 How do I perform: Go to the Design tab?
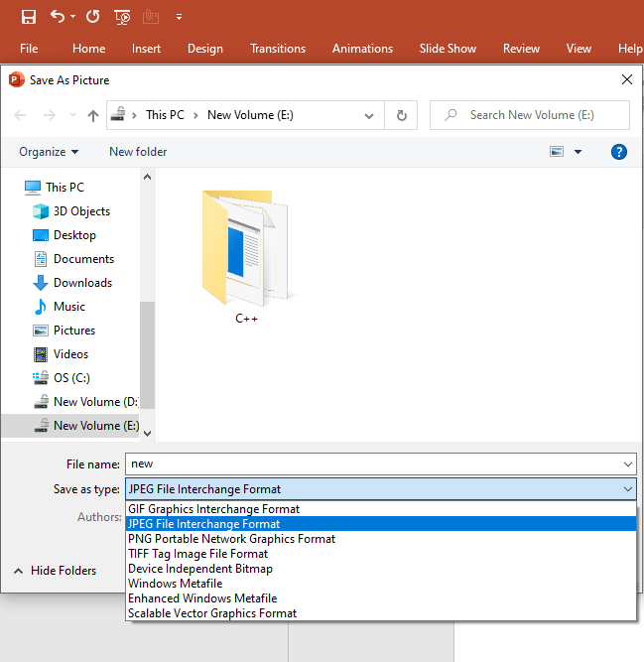click(205, 49)
